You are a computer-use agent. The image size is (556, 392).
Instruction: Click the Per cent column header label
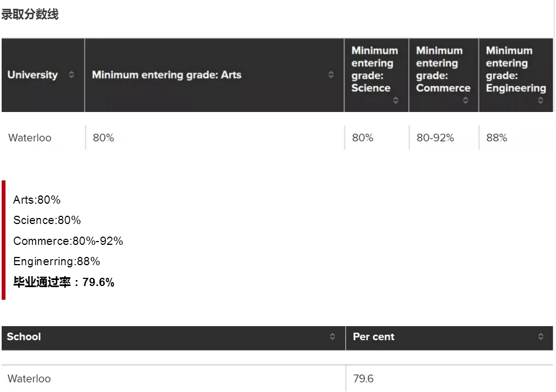373,337
